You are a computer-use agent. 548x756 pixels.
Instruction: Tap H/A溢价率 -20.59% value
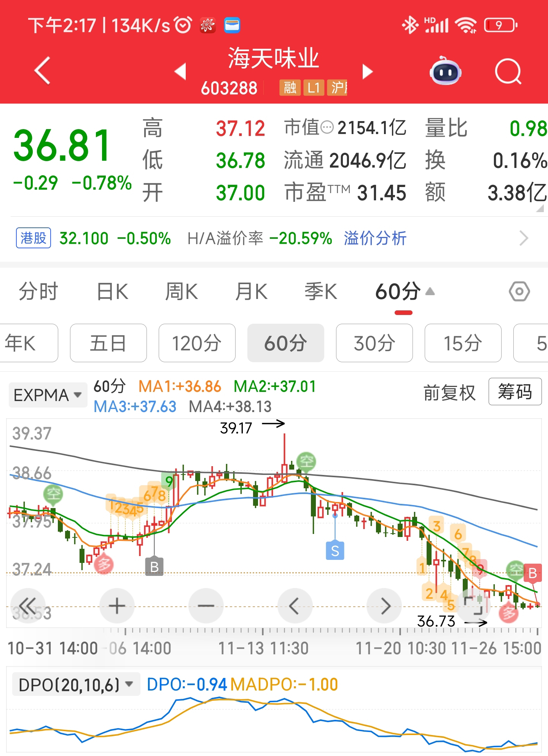pyautogui.click(x=301, y=238)
